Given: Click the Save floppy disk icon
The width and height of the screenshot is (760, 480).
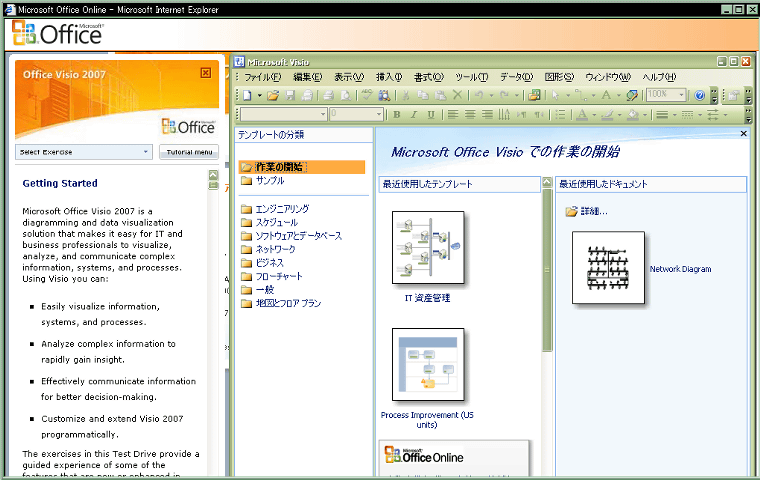Looking at the screenshot, I should (x=290, y=95).
